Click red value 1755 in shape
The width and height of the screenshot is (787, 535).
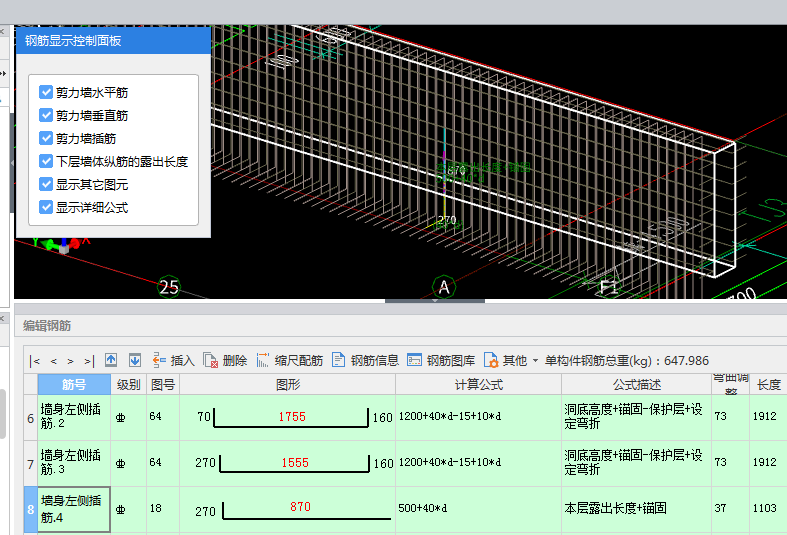pos(292,417)
